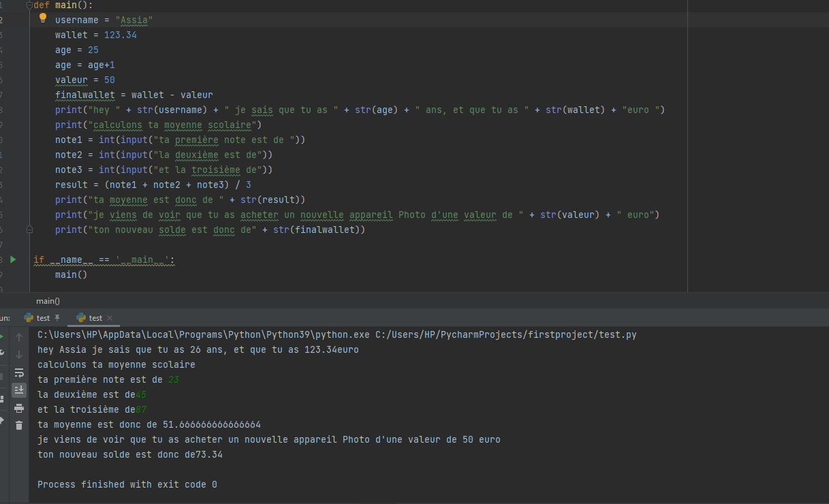Click the main() breadcrumb below the editor
Image resolution: width=829 pixels, height=504 pixels.
pos(48,300)
